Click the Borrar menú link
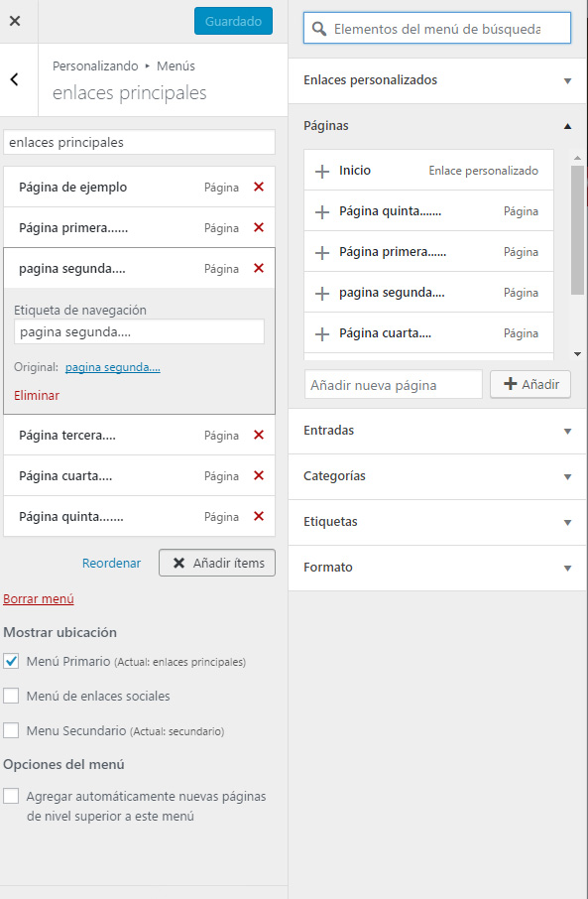588x899 pixels. (x=39, y=599)
